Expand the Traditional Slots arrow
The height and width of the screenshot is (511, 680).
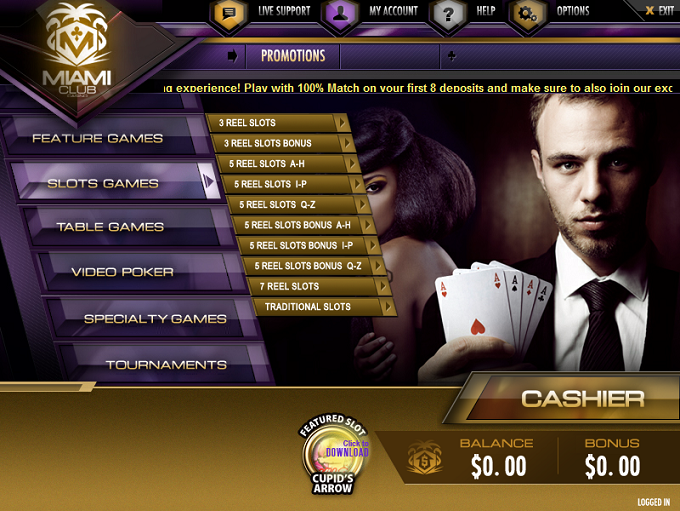388,307
